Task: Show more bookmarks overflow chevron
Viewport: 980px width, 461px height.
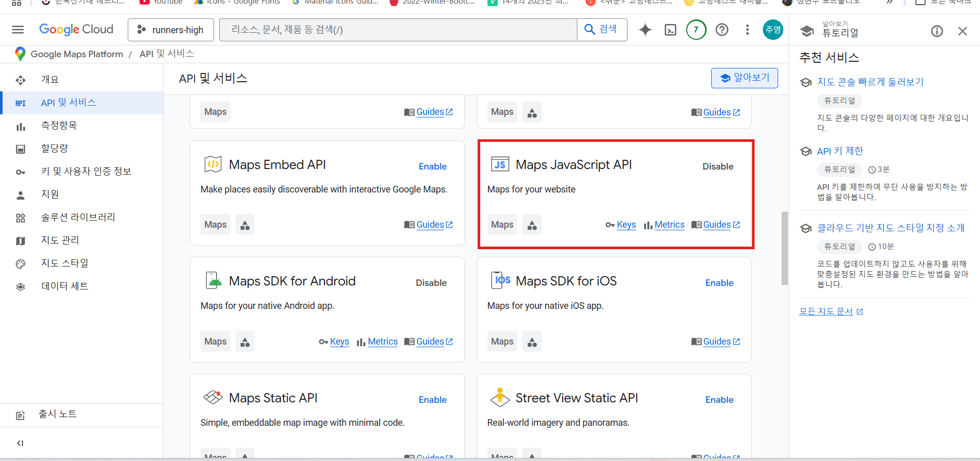Action: (890, 2)
